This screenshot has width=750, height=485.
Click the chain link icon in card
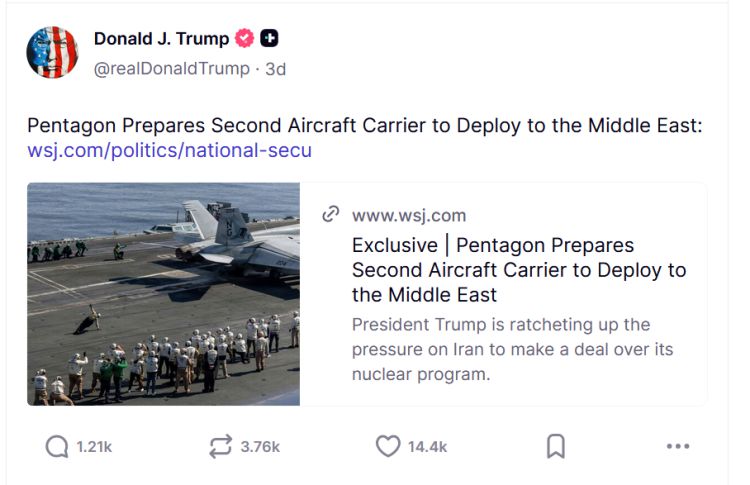coord(331,215)
